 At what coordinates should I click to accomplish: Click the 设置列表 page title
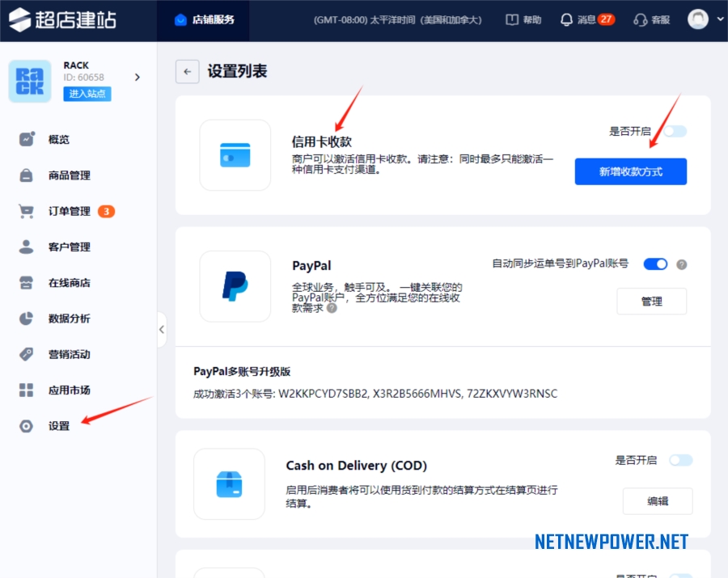(x=237, y=71)
